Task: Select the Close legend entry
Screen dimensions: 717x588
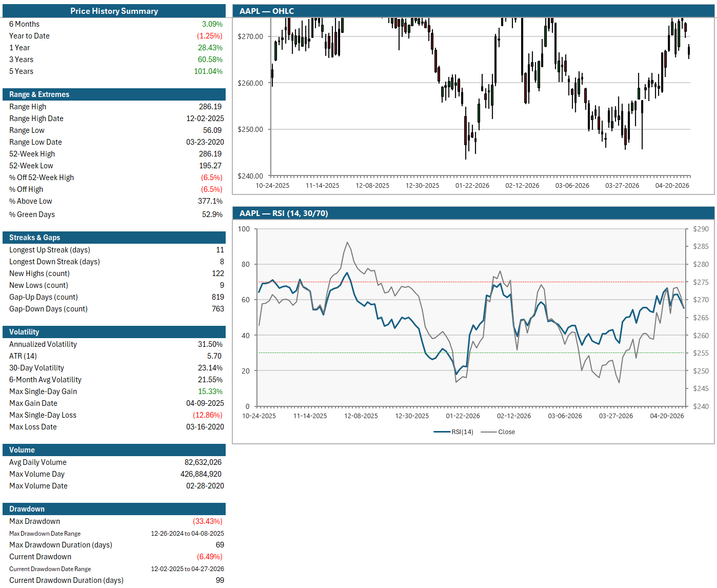Action: coord(498,432)
